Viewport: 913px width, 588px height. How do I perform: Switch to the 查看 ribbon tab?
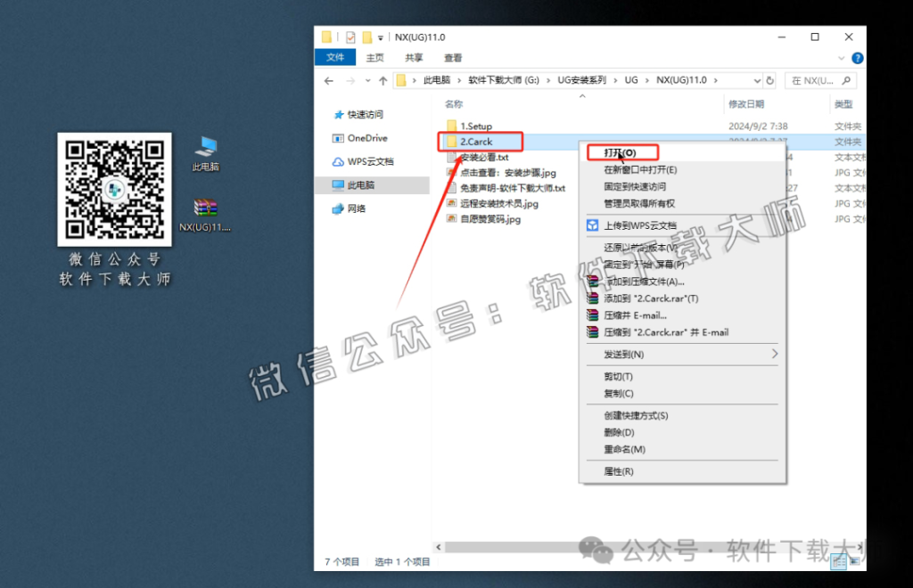point(452,57)
